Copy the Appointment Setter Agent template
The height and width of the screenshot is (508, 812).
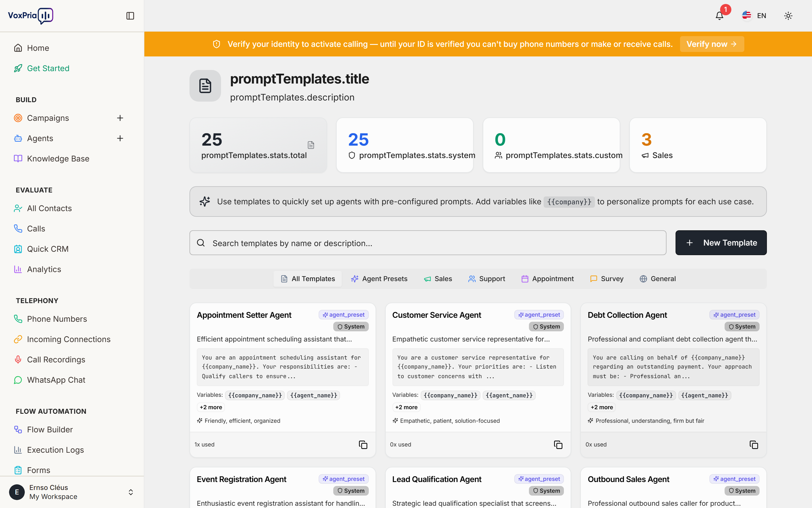click(x=363, y=444)
